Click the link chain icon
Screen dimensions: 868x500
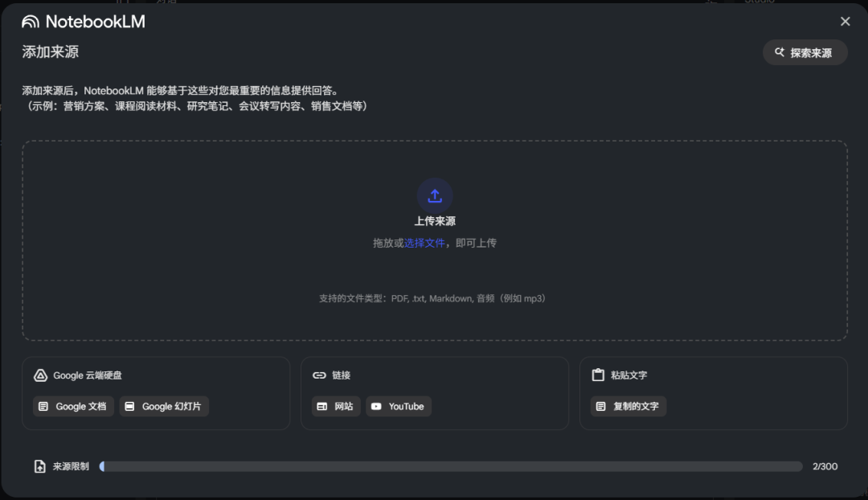click(x=319, y=375)
